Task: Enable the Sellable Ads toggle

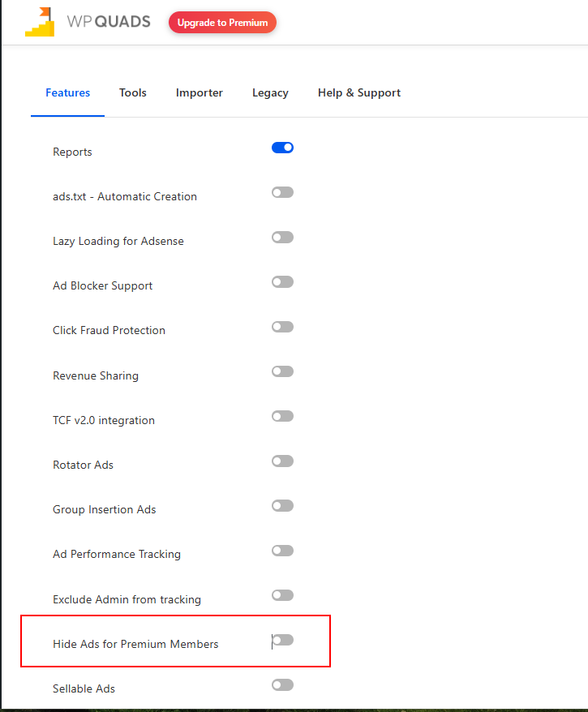Action: (282, 685)
